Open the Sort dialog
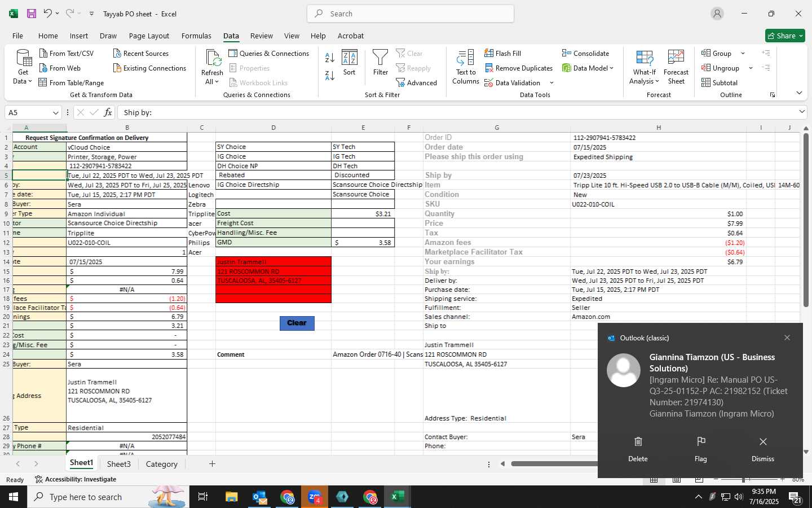 pos(350,63)
